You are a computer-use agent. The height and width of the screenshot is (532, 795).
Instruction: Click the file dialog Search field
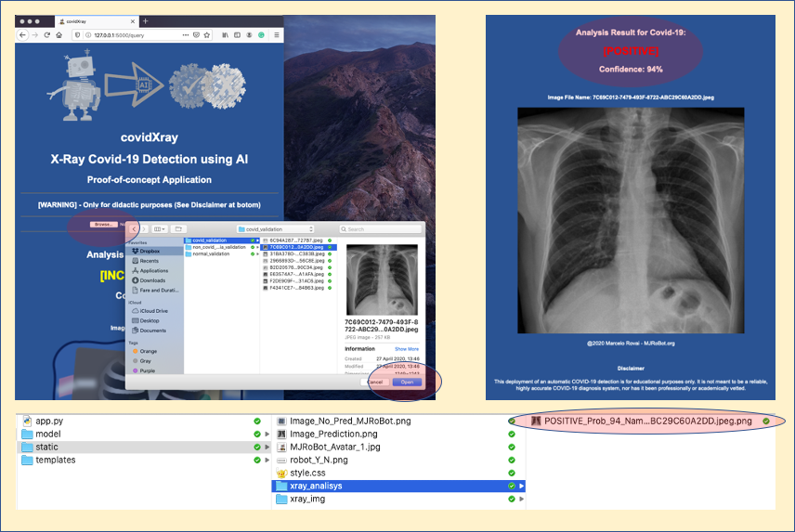[380, 229]
